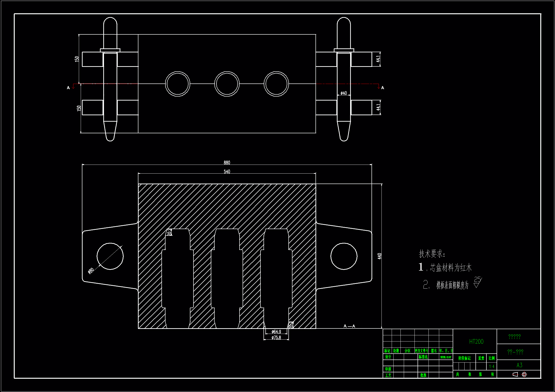555x392 pixels.
Task: Click the 880 overall width dimension
Action: 227,162
